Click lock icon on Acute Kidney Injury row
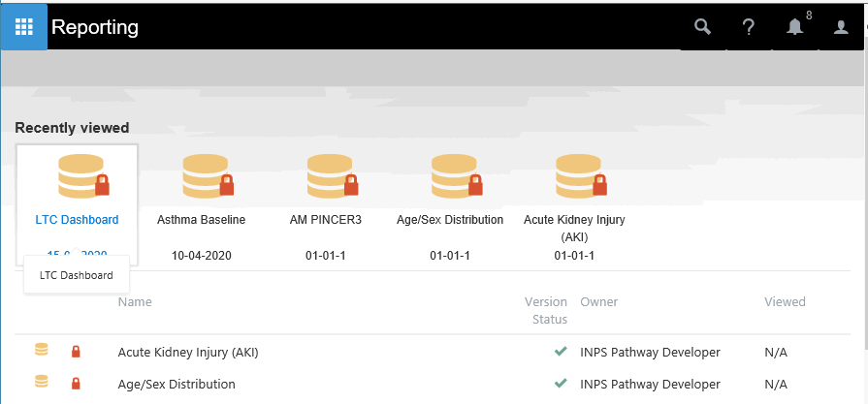868x404 pixels. coord(76,352)
